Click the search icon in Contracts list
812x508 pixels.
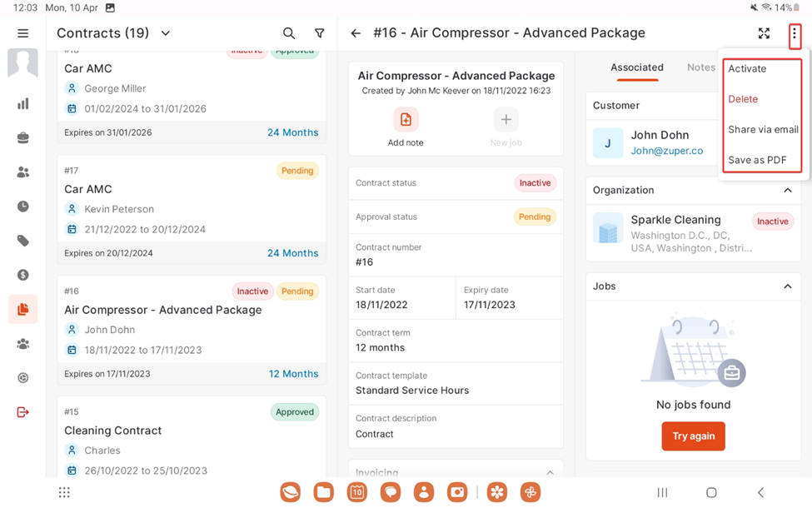[289, 33]
